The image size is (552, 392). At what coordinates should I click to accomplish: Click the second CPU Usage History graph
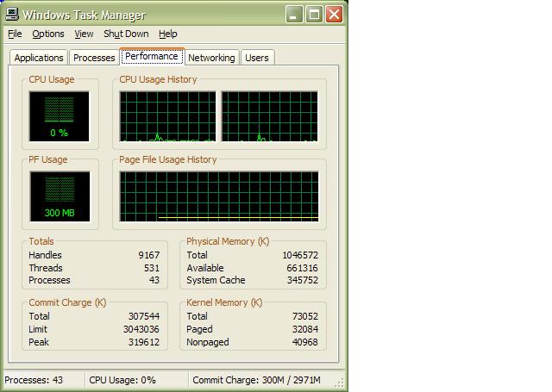coord(269,116)
